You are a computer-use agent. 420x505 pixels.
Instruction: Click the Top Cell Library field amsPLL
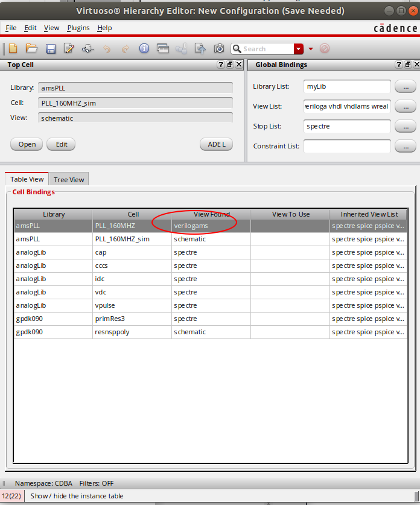click(x=135, y=88)
